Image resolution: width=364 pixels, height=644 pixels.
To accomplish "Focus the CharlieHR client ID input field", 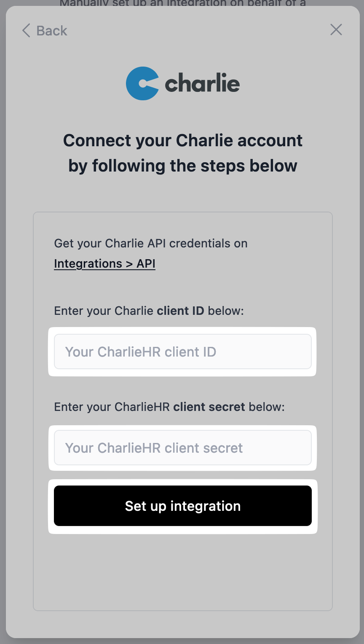I will click(183, 352).
